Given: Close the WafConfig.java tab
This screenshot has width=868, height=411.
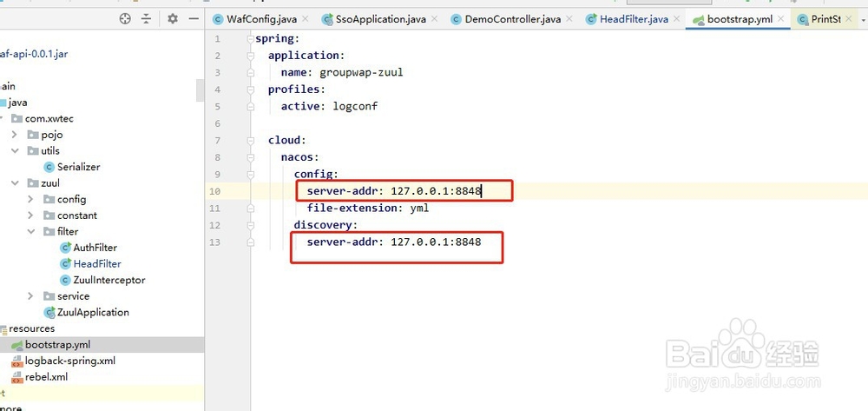Looking at the screenshot, I should pos(306,19).
